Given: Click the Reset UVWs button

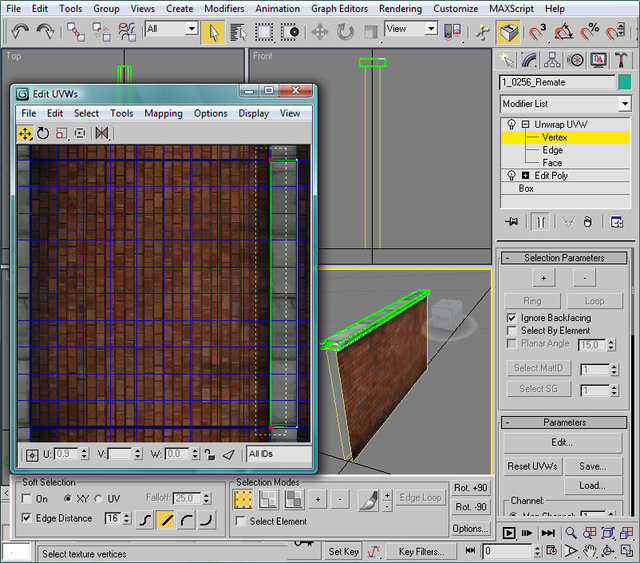Looking at the screenshot, I should 532,466.
